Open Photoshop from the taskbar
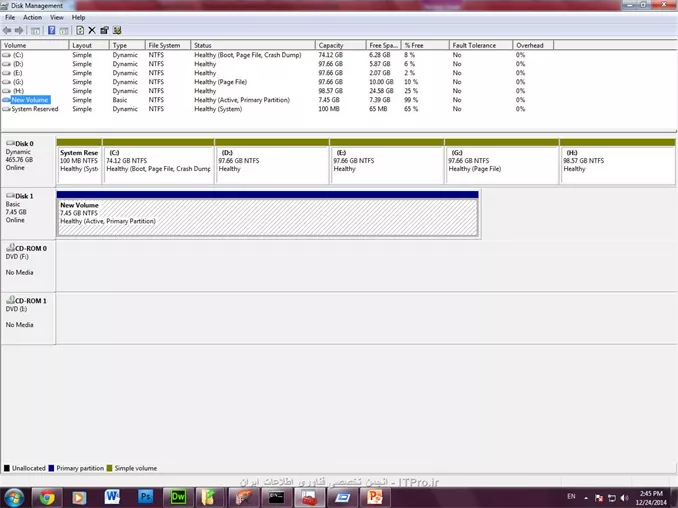678x508 pixels. click(145, 497)
